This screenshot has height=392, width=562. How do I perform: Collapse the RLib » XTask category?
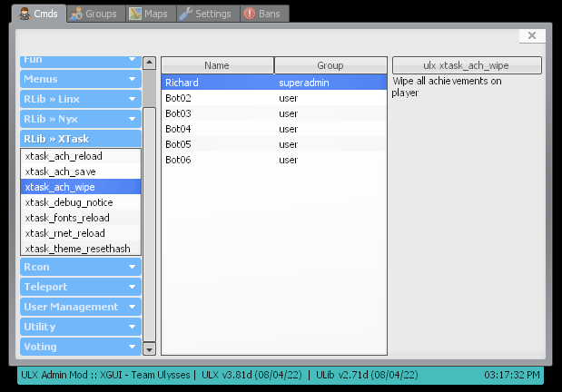pos(80,140)
